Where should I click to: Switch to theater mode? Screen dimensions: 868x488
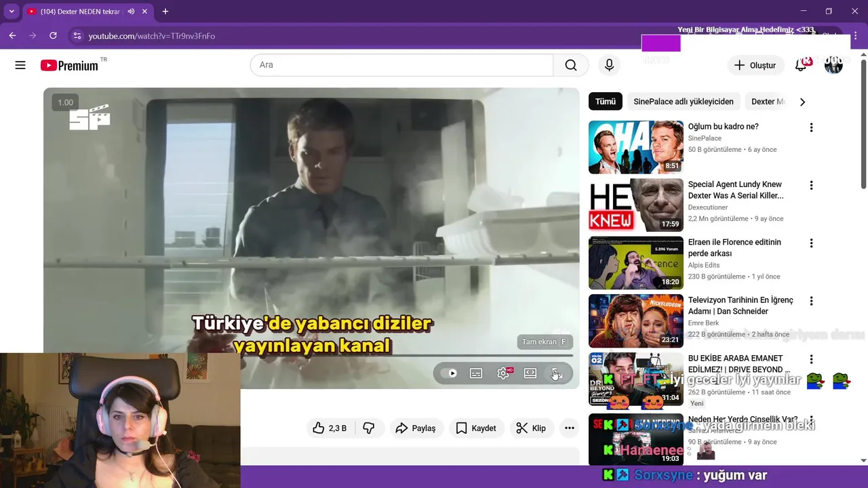pos(530,373)
